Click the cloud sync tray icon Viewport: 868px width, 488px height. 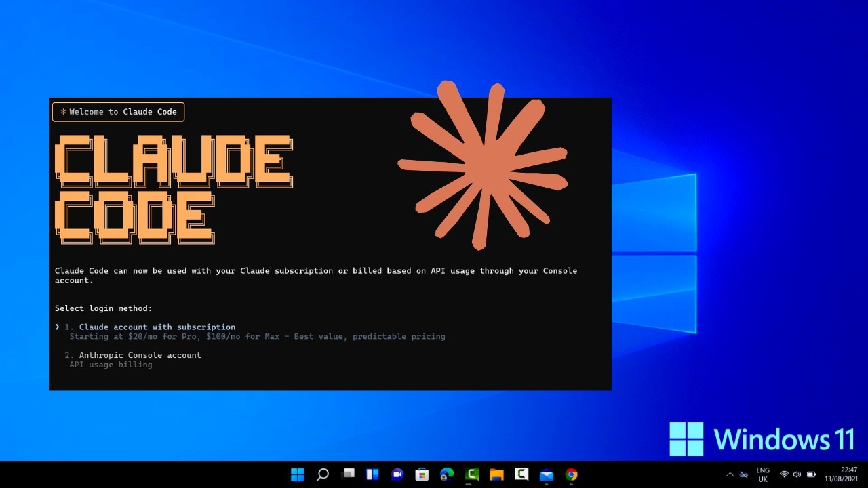744,474
